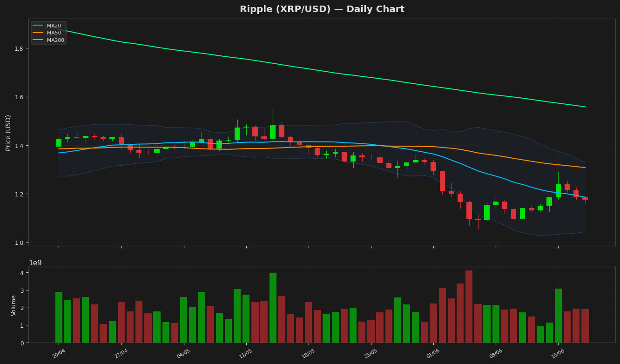Viewport: 620px width, 364px height.
Task: Click the 1e9 volume scale label
Action: click(35, 263)
